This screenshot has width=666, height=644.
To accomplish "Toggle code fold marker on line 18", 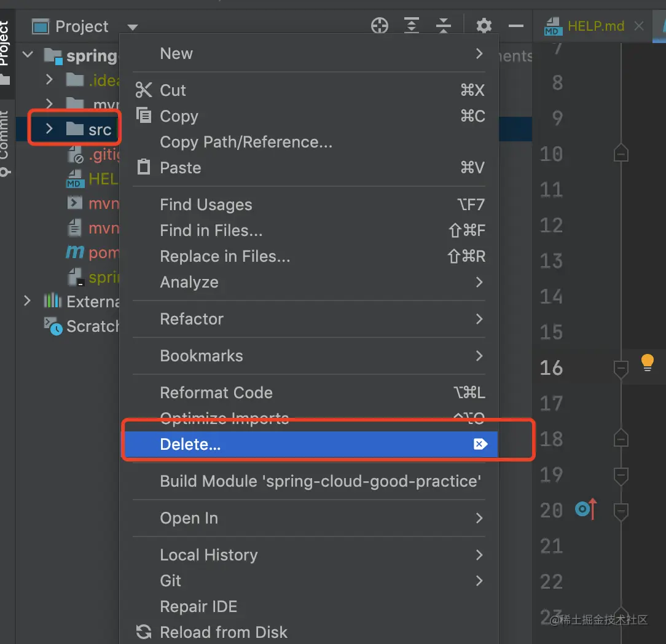I will (621, 439).
